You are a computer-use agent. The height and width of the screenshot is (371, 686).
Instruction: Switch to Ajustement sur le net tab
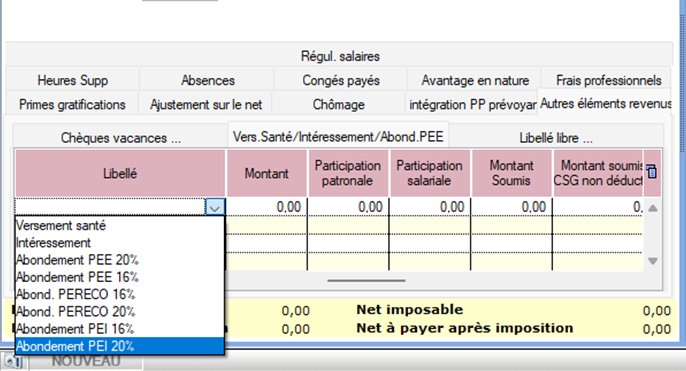[206, 104]
